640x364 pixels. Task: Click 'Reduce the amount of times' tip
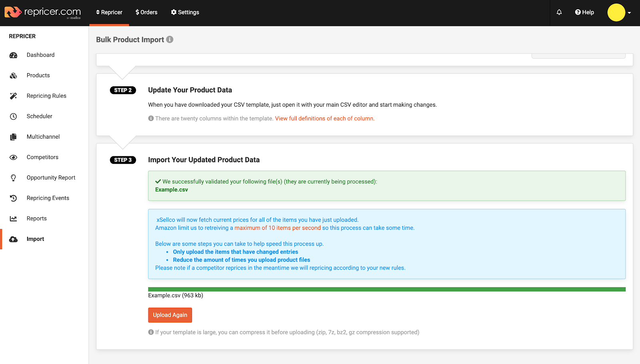242,260
